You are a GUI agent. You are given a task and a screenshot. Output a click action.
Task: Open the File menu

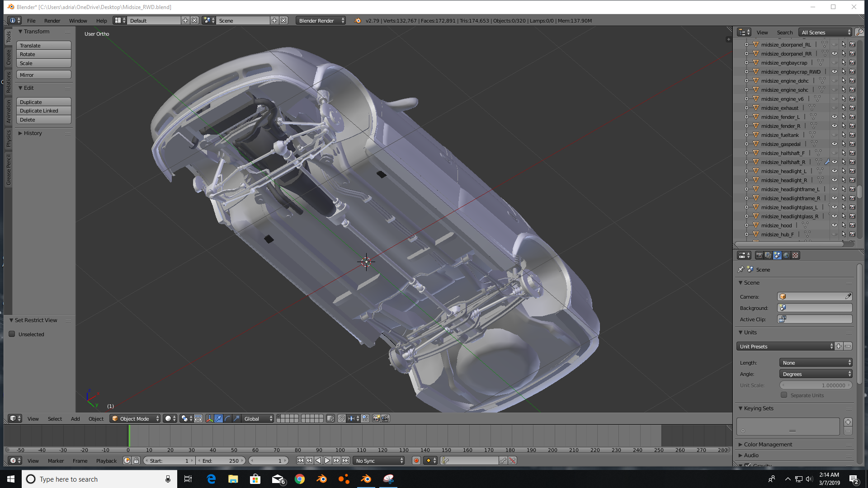click(31, 20)
